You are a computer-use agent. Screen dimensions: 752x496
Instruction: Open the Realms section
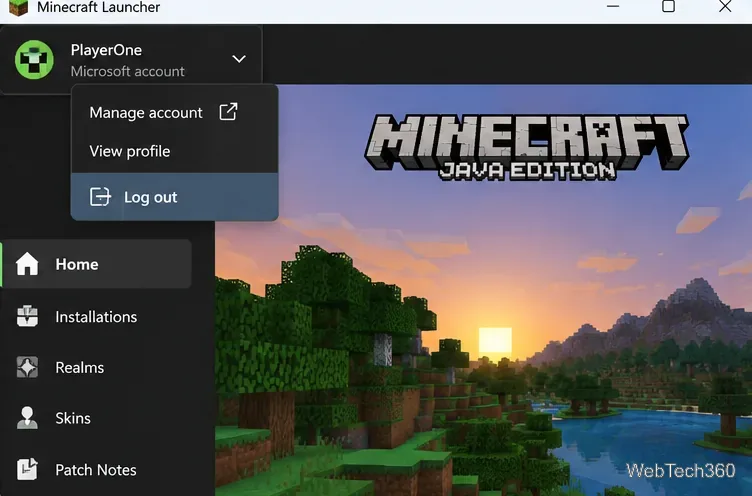pos(96,367)
